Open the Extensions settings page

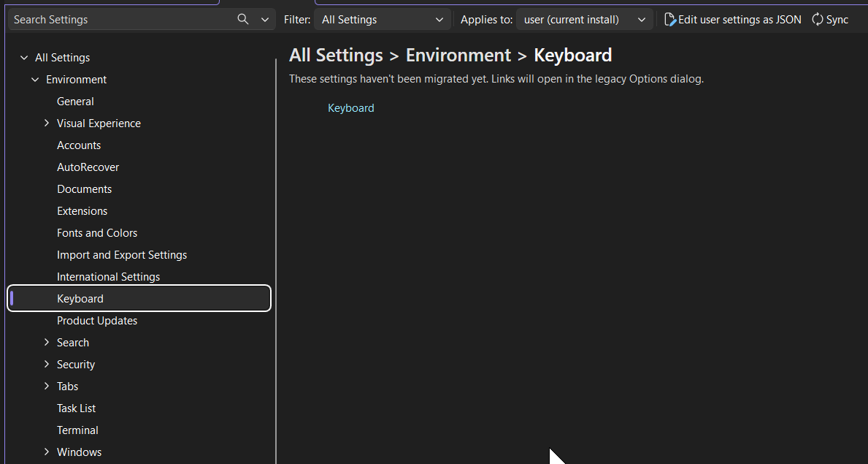(x=82, y=211)
